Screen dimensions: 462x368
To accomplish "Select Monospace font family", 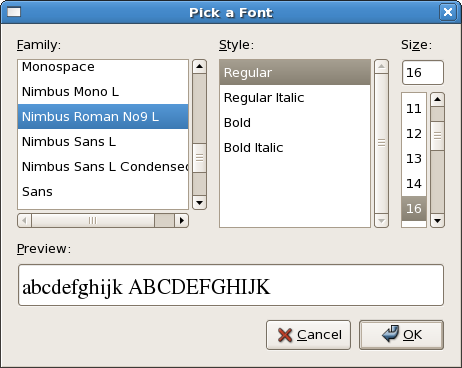I will (x=103, y=67).
